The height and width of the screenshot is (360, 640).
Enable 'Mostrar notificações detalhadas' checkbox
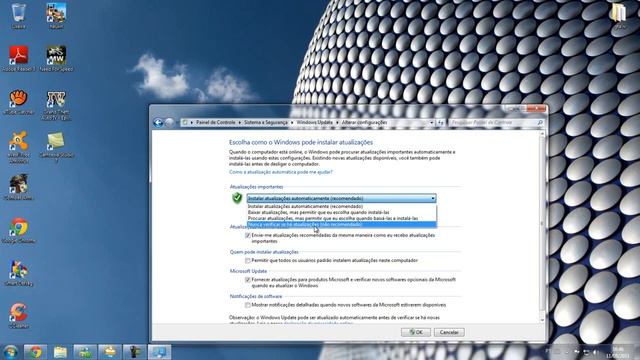point(248,305)
